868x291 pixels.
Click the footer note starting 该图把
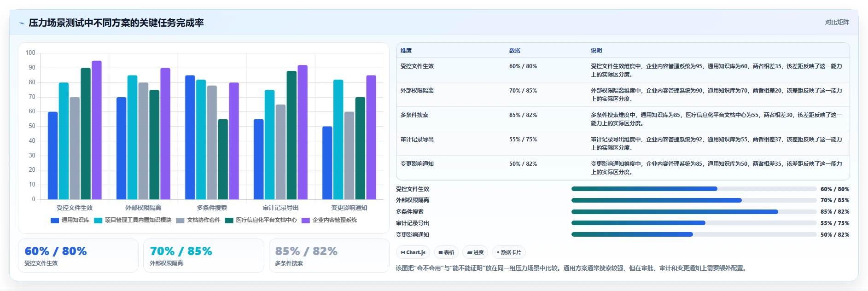[x=571, y=268]
